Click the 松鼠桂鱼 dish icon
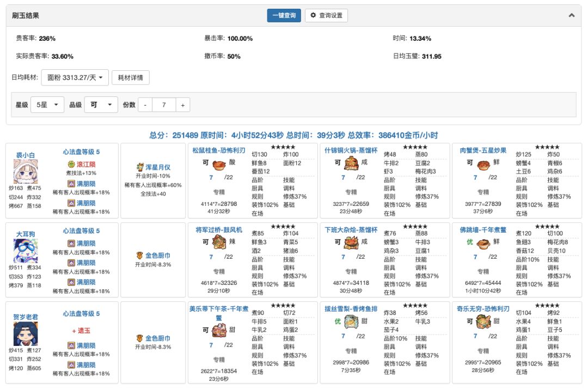The width and height of the screenshot is (588, 390). pyautogui.click(x=219, y=164)
